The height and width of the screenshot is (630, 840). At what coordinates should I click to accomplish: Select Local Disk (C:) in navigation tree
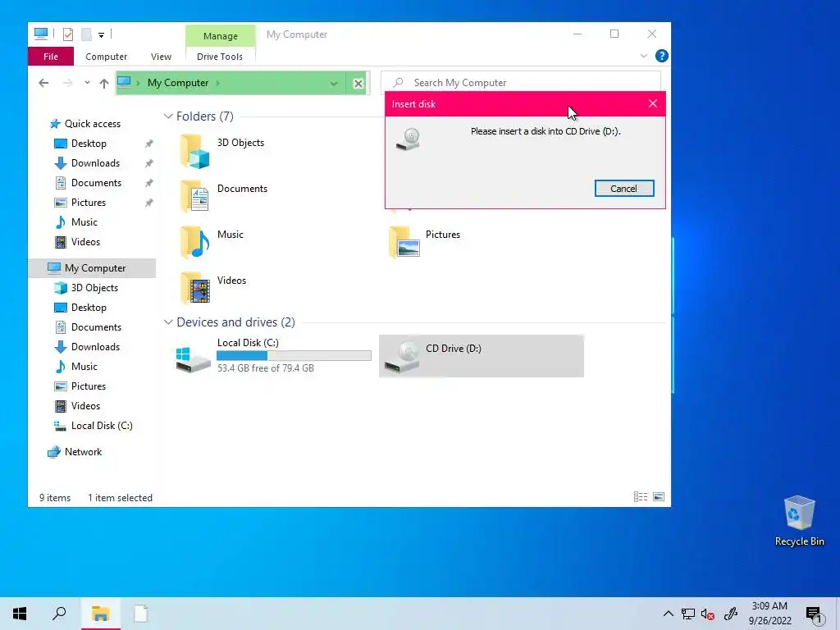pos(101,426)
